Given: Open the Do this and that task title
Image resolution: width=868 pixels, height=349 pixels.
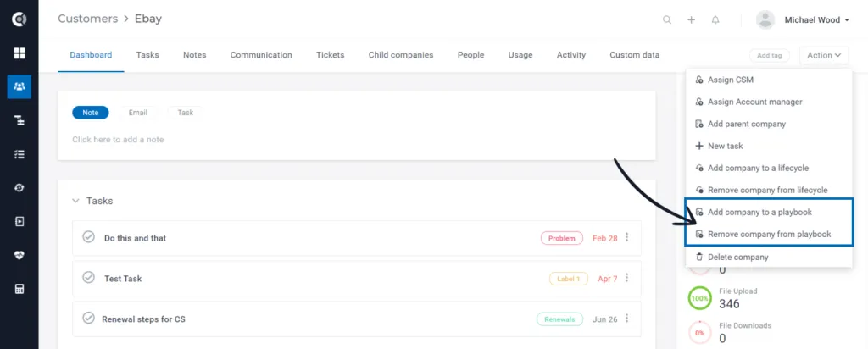Looking at the screenshot, I should pos(135,238).
